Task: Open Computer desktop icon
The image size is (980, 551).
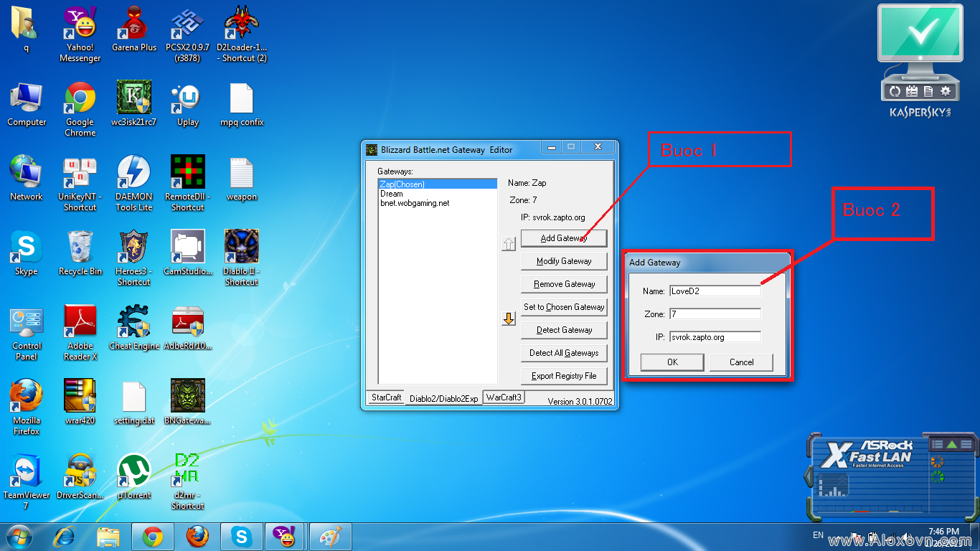Action: 27,103
